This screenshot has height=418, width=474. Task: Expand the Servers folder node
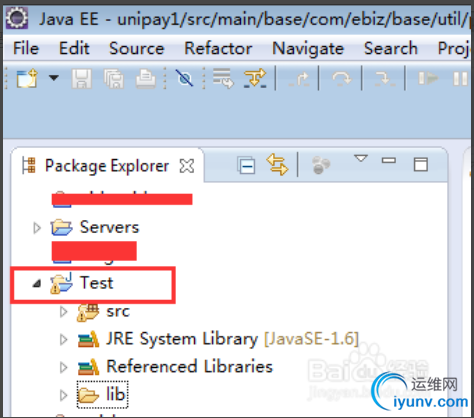point(37,228)
